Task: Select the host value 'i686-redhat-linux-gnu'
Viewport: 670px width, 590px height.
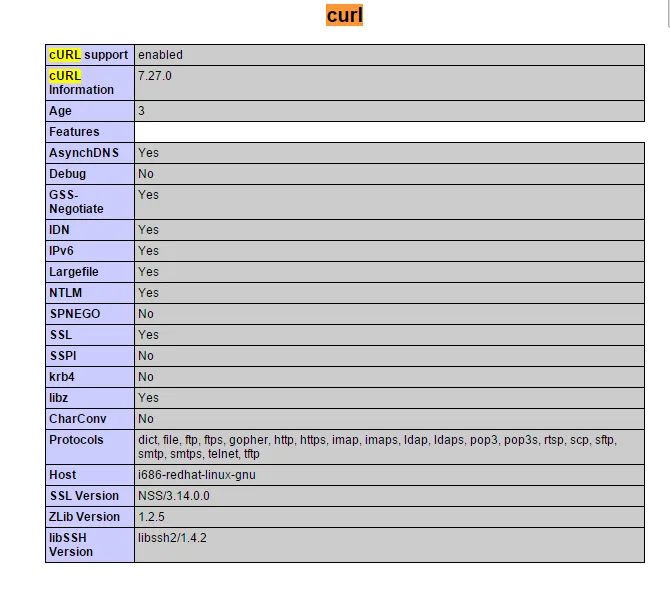Action: coord(197,475)
